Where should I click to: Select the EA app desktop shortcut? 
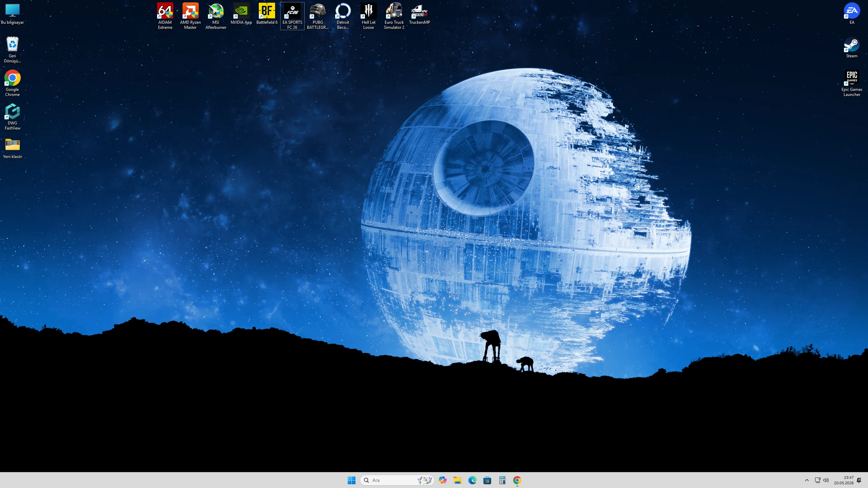(x=852, y=14)
